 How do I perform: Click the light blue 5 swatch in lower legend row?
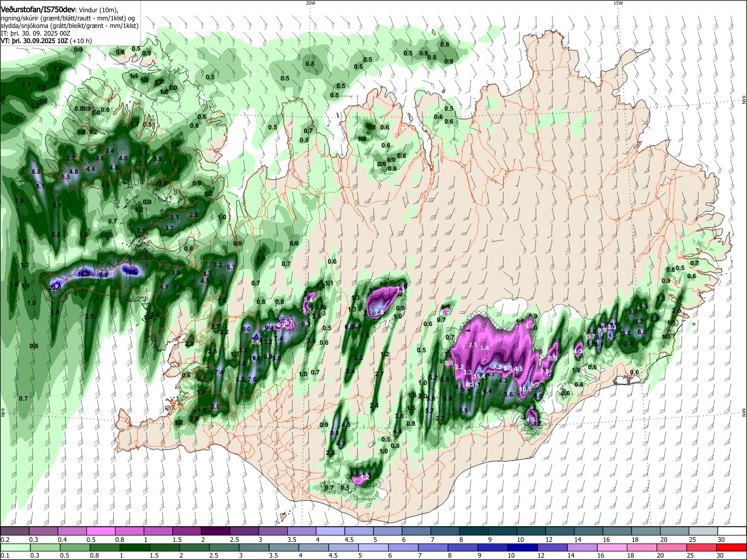pyautogui.click(x=373, y=547)
